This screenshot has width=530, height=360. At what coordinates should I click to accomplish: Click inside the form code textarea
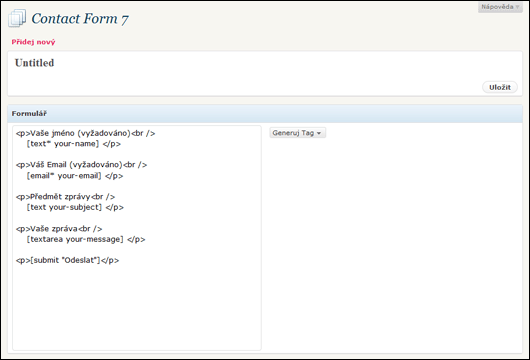(137, 238)
